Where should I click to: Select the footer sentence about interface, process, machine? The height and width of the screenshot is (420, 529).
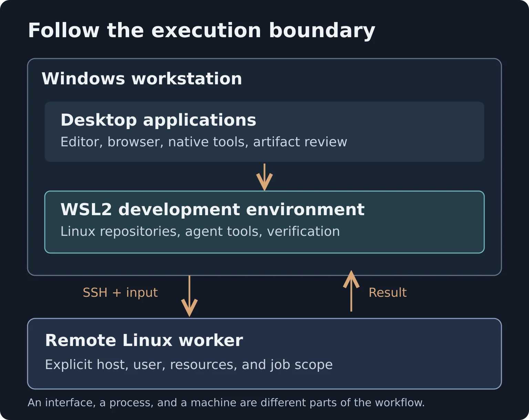pyautogui.click(x=226, y=403)
